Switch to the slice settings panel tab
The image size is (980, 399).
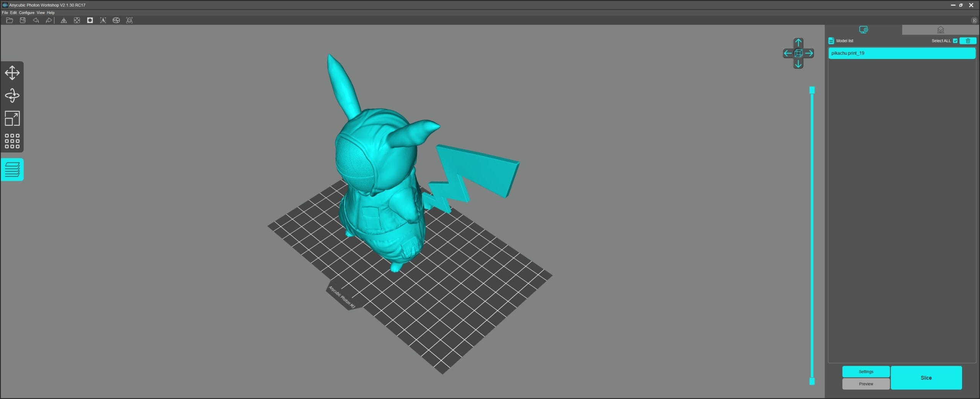pos(863,30)
